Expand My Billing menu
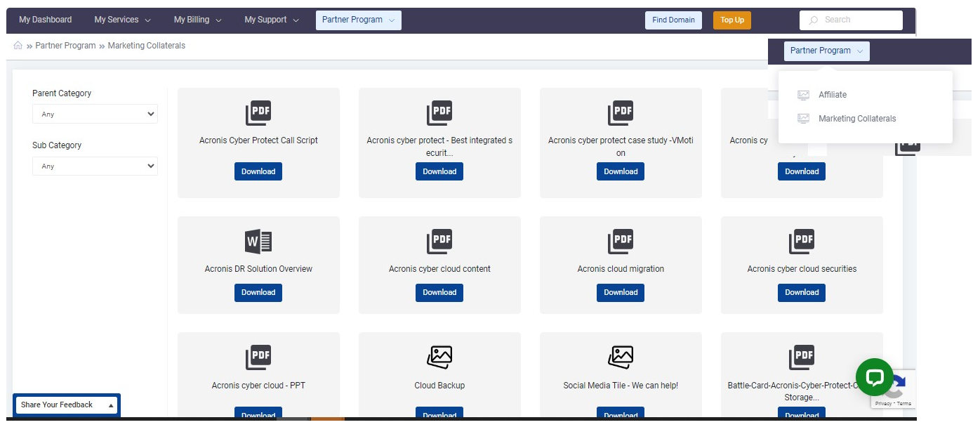The image size is (980, 427). coord(198,20)
